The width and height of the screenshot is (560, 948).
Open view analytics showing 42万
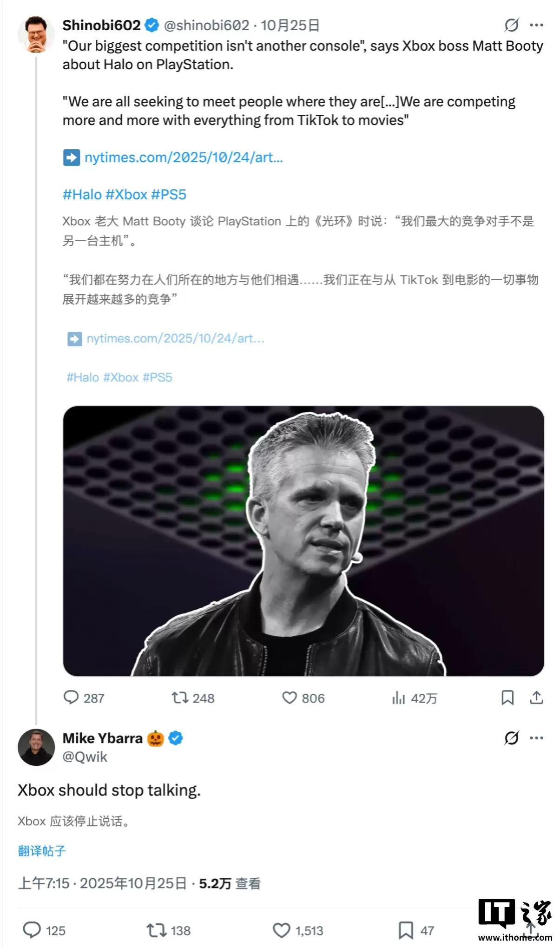tap(400, 698)
